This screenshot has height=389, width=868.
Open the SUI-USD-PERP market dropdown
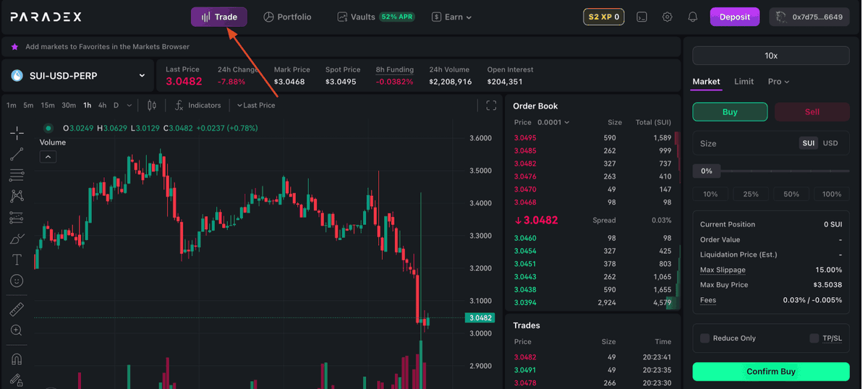(x=78, y=75)
